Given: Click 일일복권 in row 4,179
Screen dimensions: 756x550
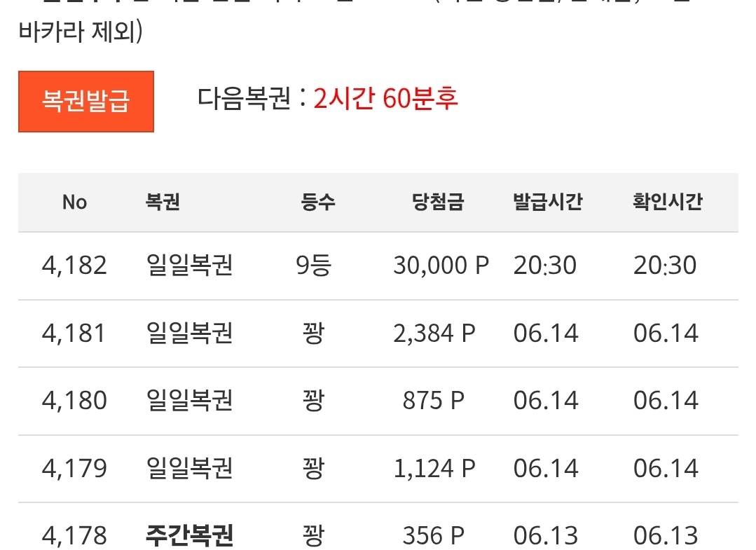Looking at the screenshot, I should pyautogui.click(x=189, y=468).
